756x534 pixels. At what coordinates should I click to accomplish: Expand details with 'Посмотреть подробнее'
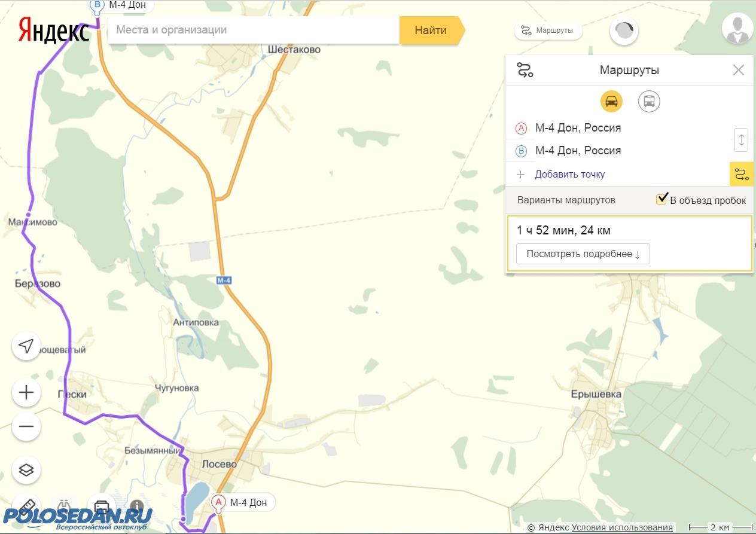click(x=583, y=254)
